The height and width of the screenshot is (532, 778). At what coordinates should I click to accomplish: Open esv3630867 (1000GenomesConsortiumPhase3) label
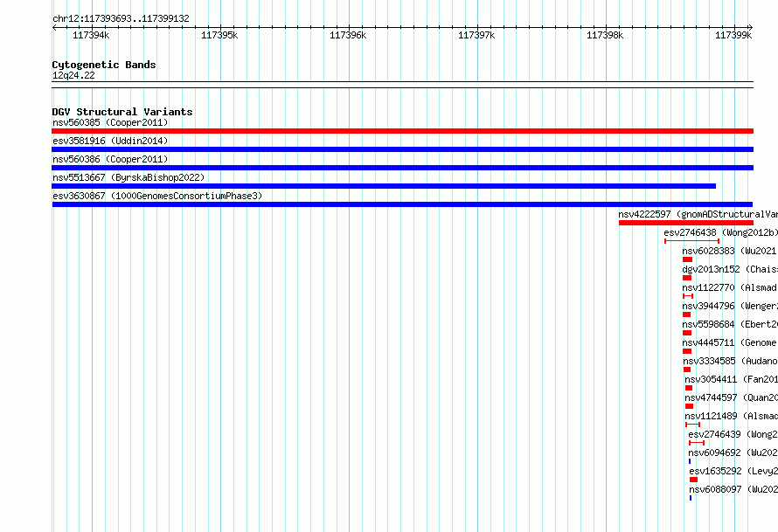(x=157, y=196)
